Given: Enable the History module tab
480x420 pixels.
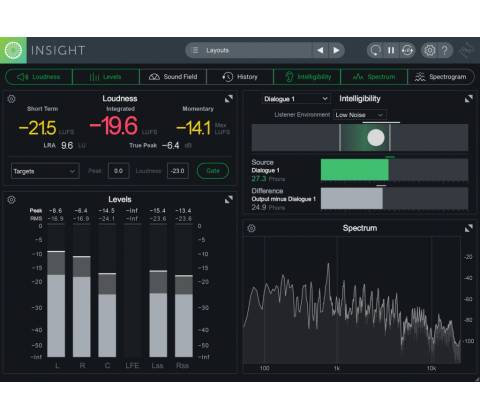Looking at the screenshot, I should [240, 77].
